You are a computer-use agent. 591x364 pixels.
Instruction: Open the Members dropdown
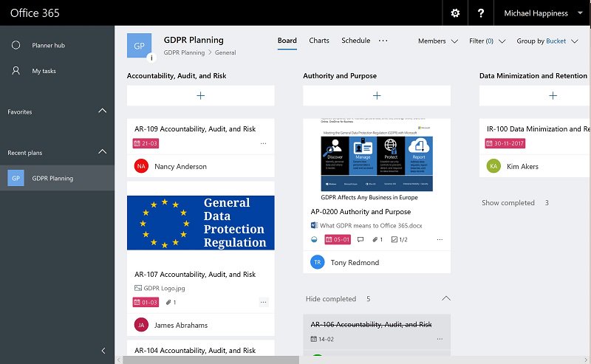[438, 41]
